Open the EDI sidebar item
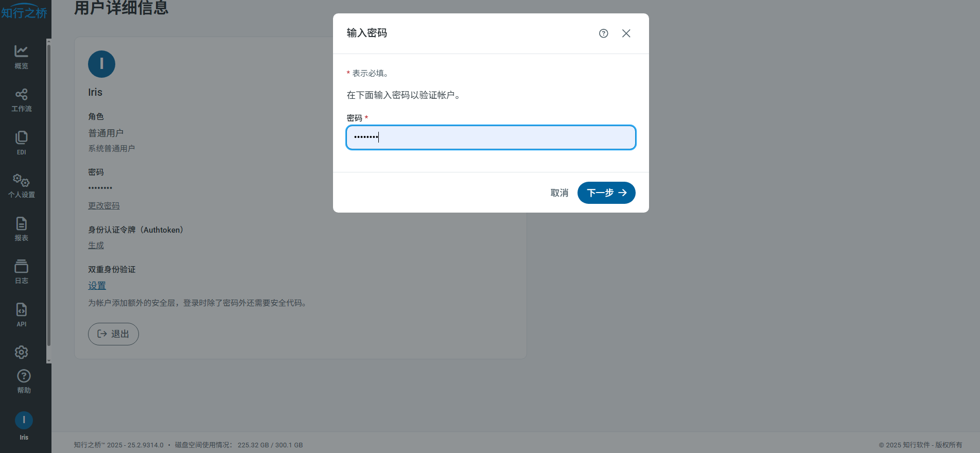 point(21,143)
